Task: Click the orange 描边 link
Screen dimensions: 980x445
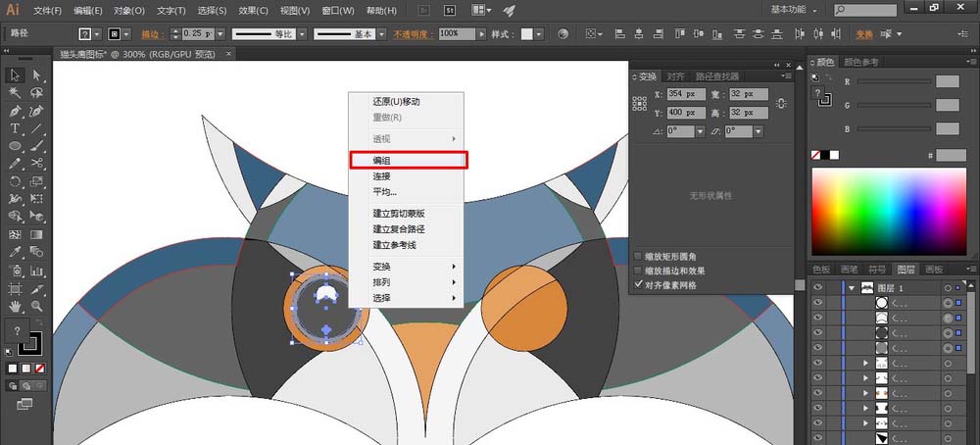Action: click(x=151, y=34)
